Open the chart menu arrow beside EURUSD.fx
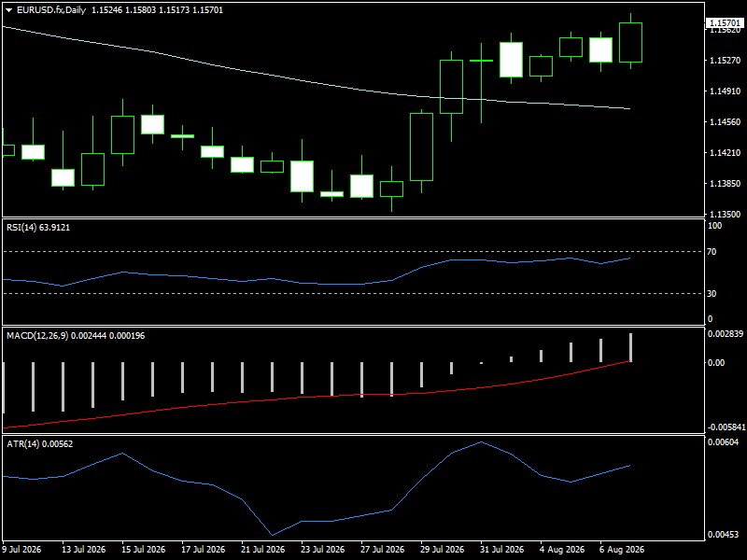The width and height of the screenshot is (747, 560). click(x=9, y=10)
